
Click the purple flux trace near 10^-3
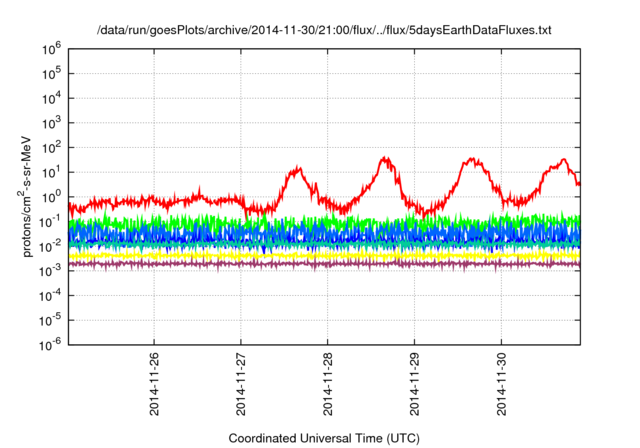[324, 264]
